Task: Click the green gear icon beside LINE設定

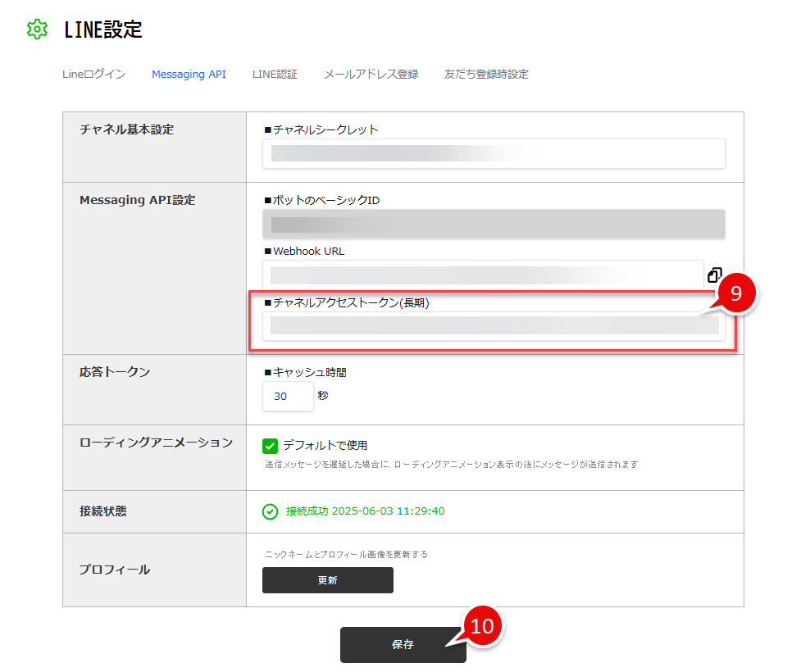Action: tap(37, 30)
